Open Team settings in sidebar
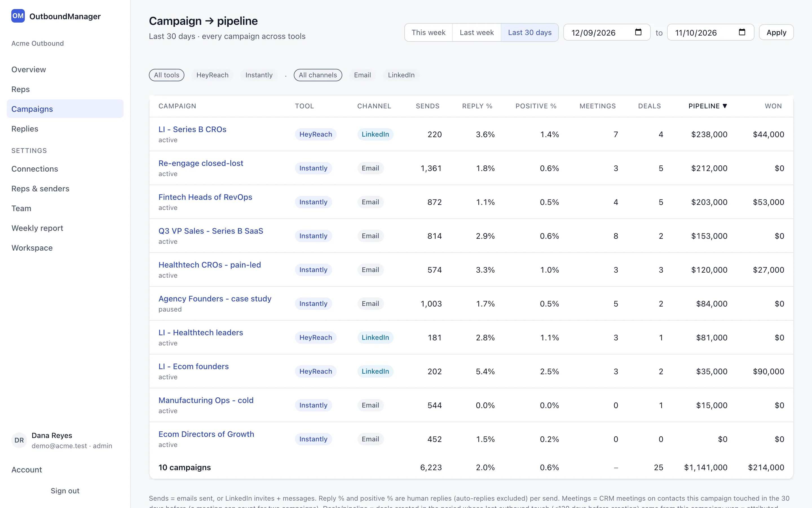Viewport: 812px width, 508px height. pos(65,208)
